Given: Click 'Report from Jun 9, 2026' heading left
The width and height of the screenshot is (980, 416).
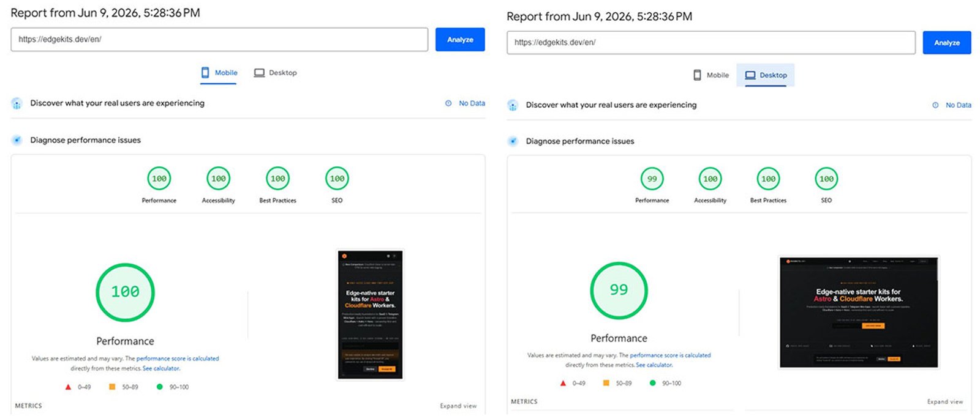Looking at the screenshot, I should (x=105, y=13).
